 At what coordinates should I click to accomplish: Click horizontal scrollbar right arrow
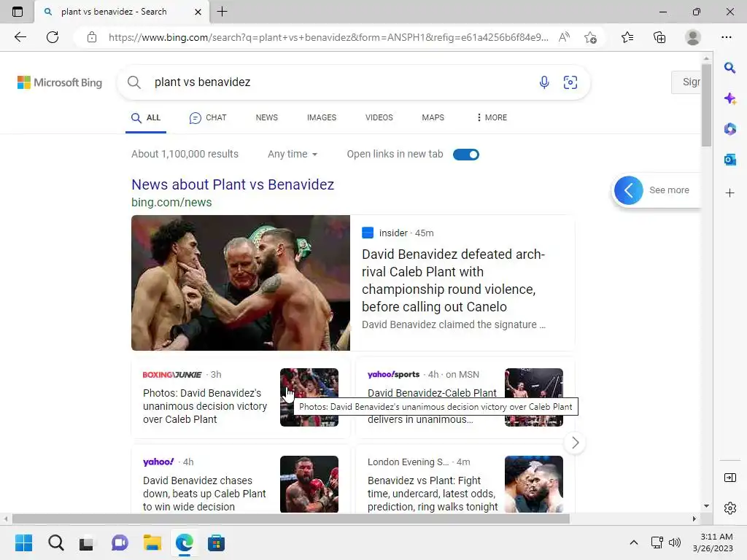tap(694, 518)
